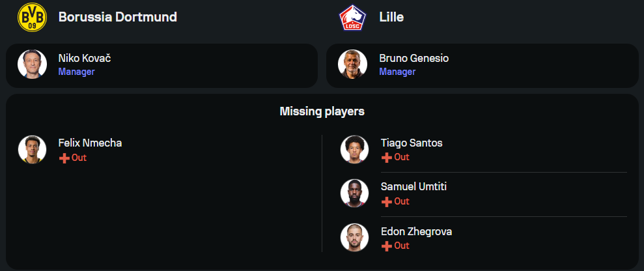Open Edon Zhegrova's player name
This screenshot has height=271, width=644.
coord(416,231)
